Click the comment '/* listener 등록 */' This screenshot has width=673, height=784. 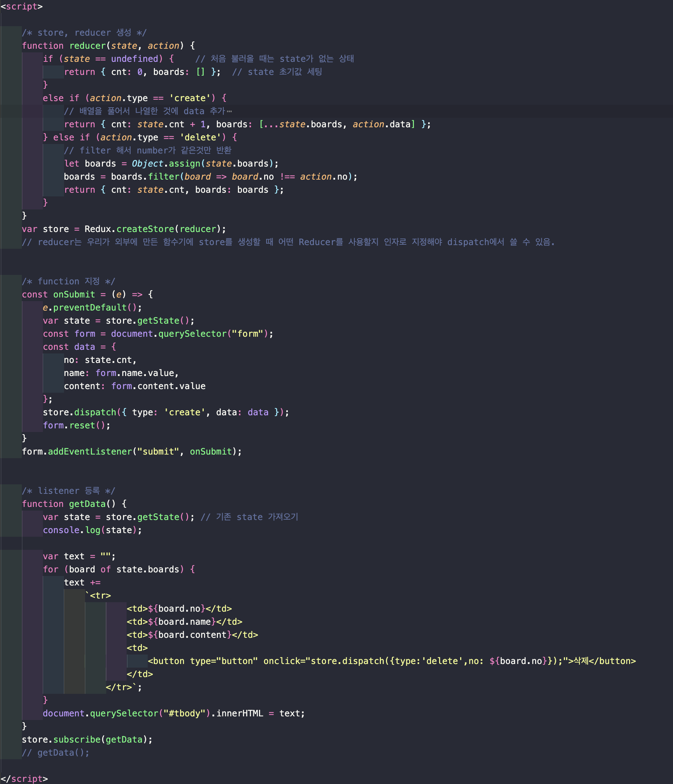click(x=68, y=491)
